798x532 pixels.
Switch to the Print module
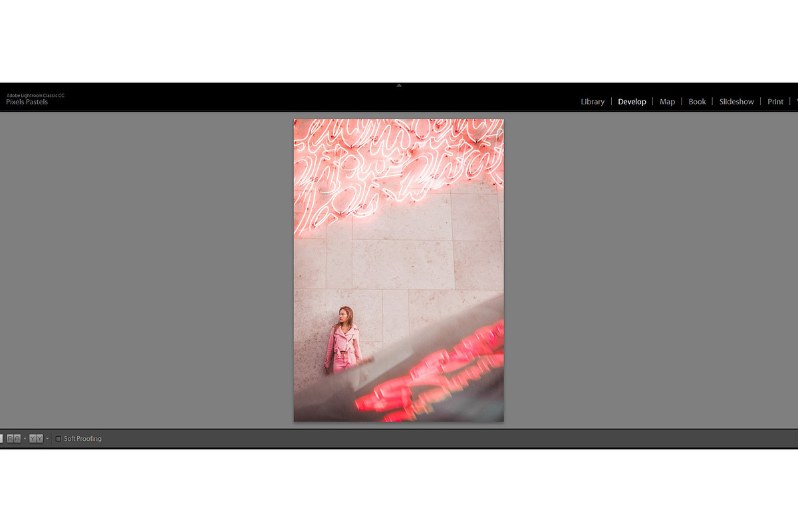775,102
